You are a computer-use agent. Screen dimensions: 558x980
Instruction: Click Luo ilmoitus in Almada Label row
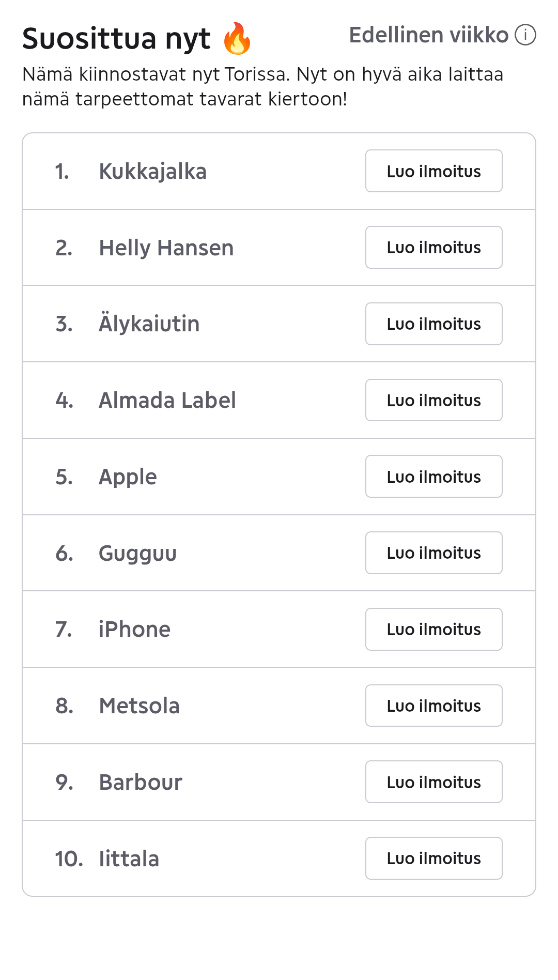click(433, 401)
